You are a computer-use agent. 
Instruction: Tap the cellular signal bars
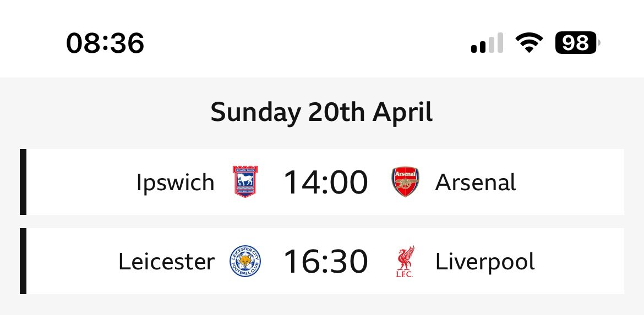487,43
